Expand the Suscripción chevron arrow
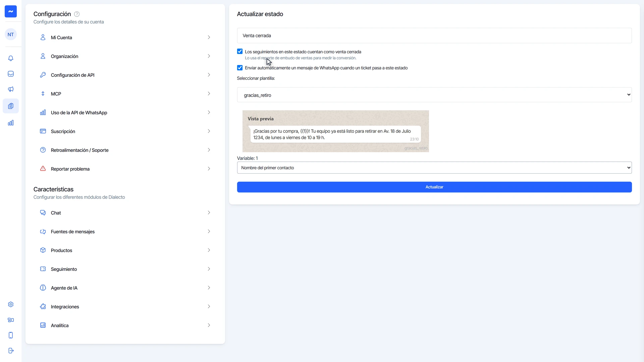Image resolution: width=644 pixels, height=362 pixels. click(209, 131)
